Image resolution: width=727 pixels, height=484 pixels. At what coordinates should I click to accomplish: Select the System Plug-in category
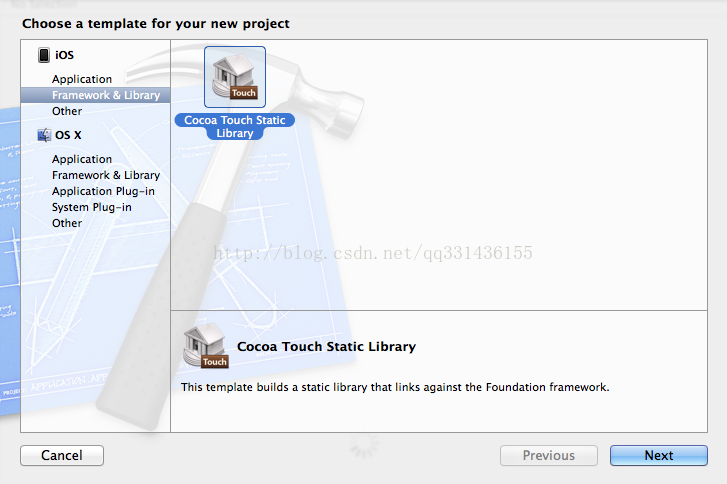coord(91,207)
